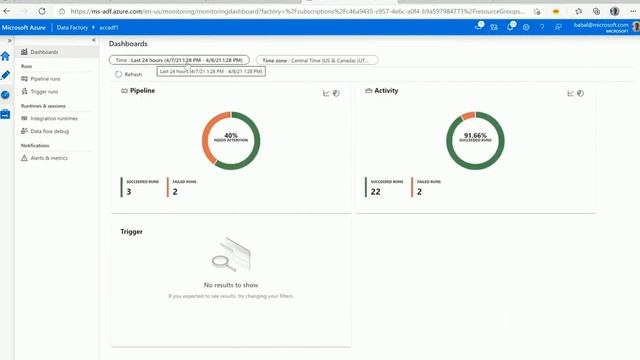Click the No results to show message
Screen dimensions: 640x360
coord(231,285)
